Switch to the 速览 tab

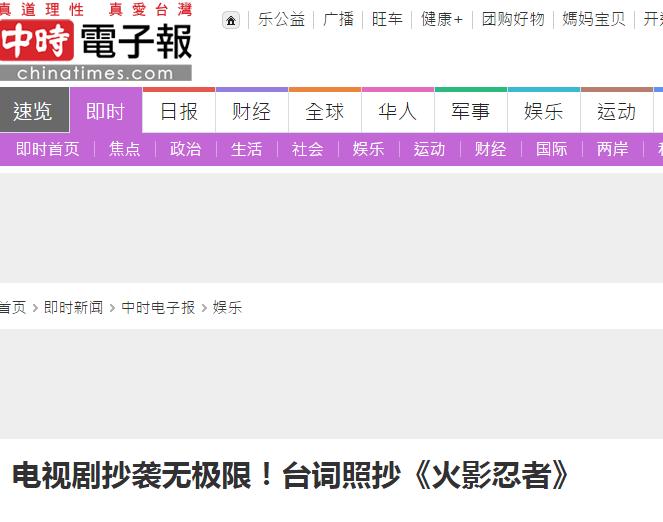[x=34, y=110]
